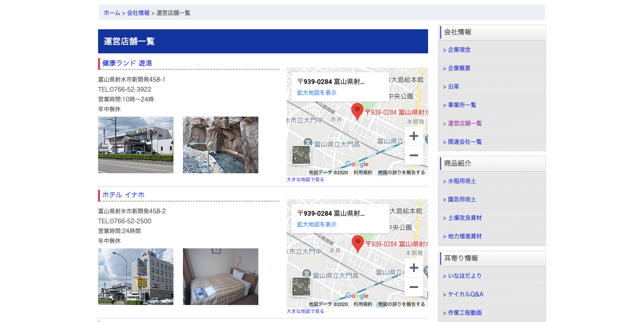Open 大きな地図で見る under second map

pos(305,311)
